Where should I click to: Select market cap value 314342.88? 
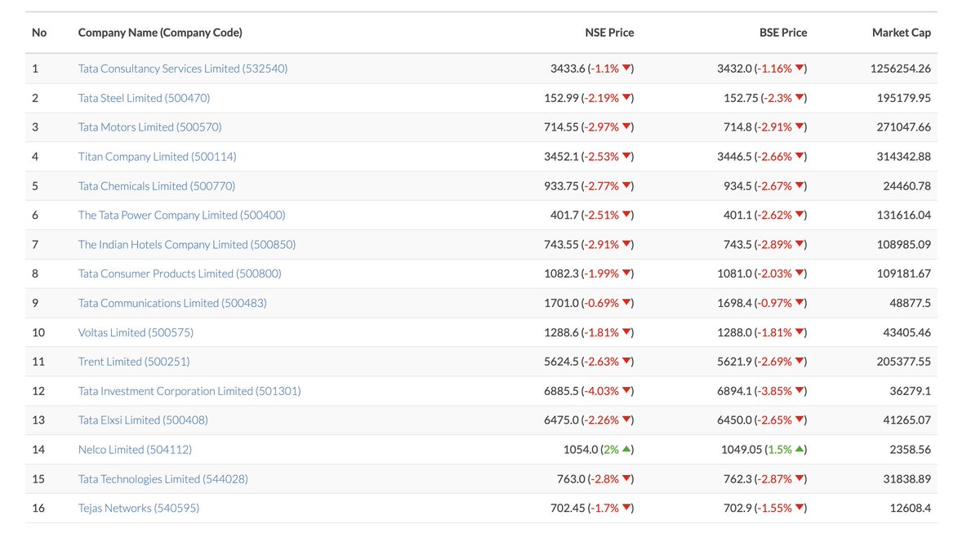point(904,157)
